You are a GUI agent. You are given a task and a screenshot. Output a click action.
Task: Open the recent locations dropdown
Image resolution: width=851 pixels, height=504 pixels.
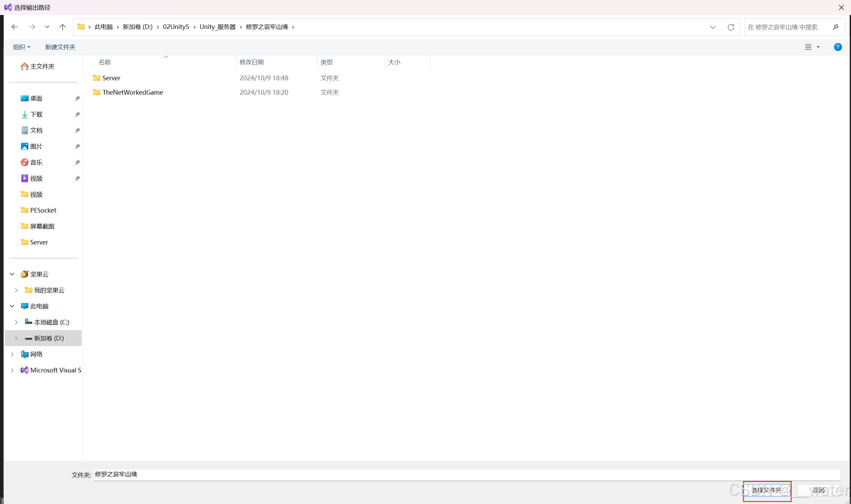tap(47, 27)
